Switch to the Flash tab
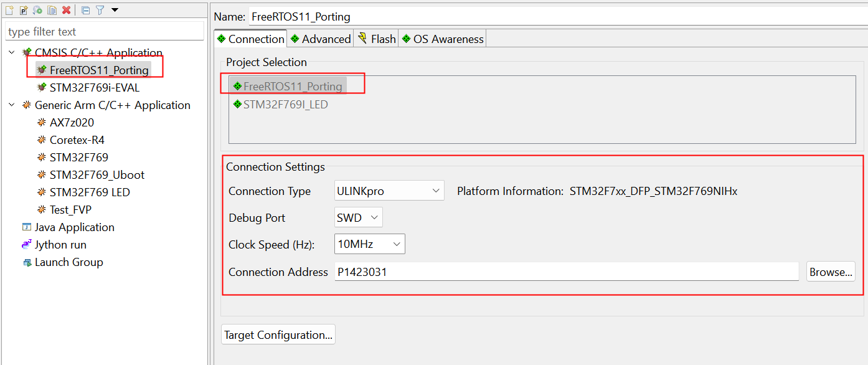 coord(377,39)
